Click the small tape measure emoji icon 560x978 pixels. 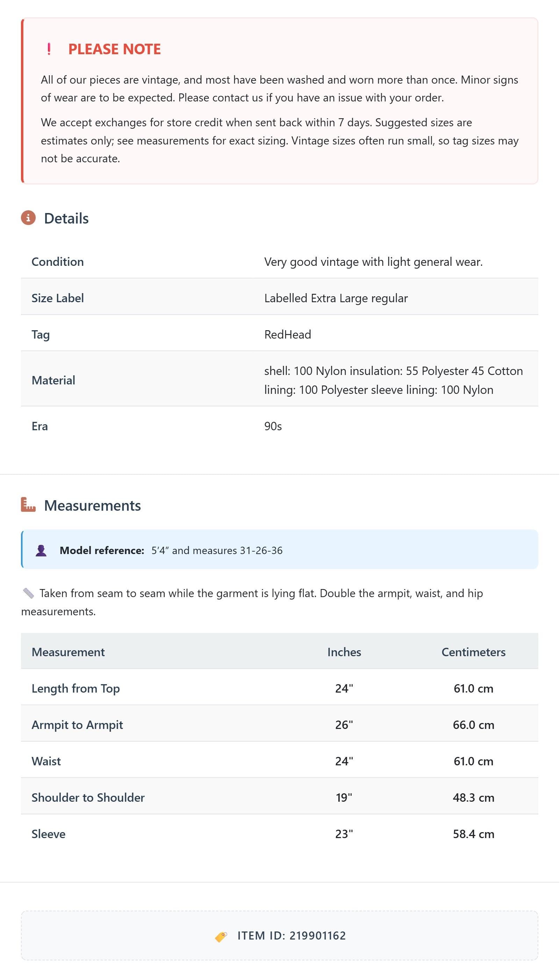point(28,593)
